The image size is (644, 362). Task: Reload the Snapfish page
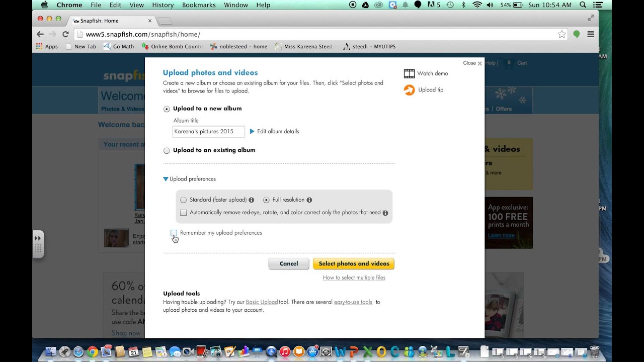point(65,34)
